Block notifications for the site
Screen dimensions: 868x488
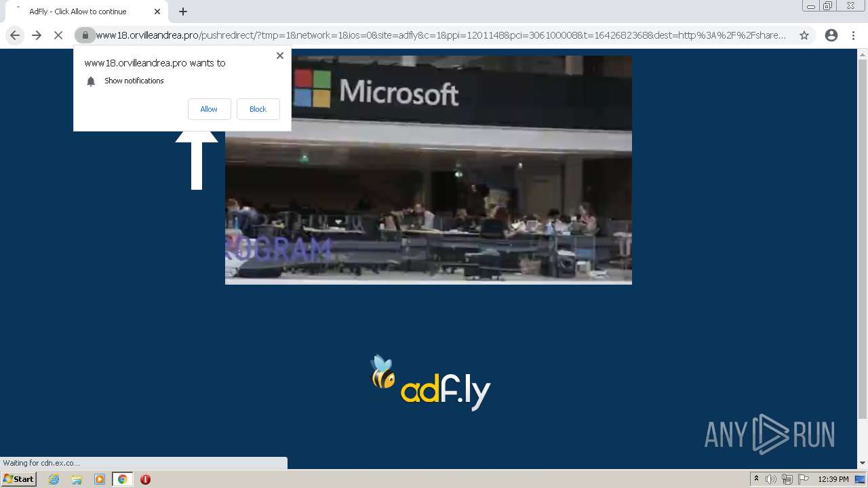pos(258,109)
